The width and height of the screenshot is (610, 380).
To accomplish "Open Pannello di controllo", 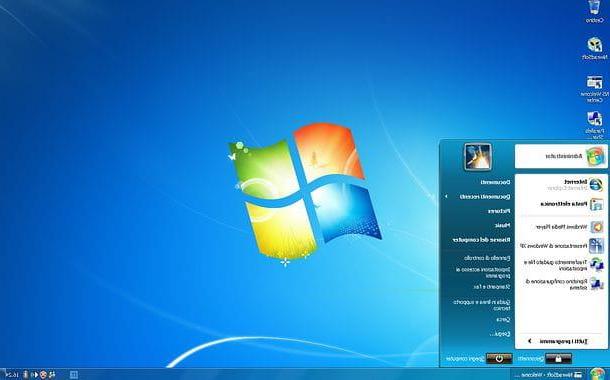I will coord(487,258).
